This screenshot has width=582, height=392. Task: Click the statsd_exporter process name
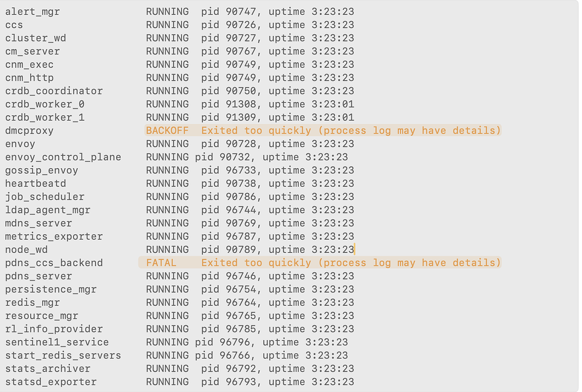coord(51,382)
